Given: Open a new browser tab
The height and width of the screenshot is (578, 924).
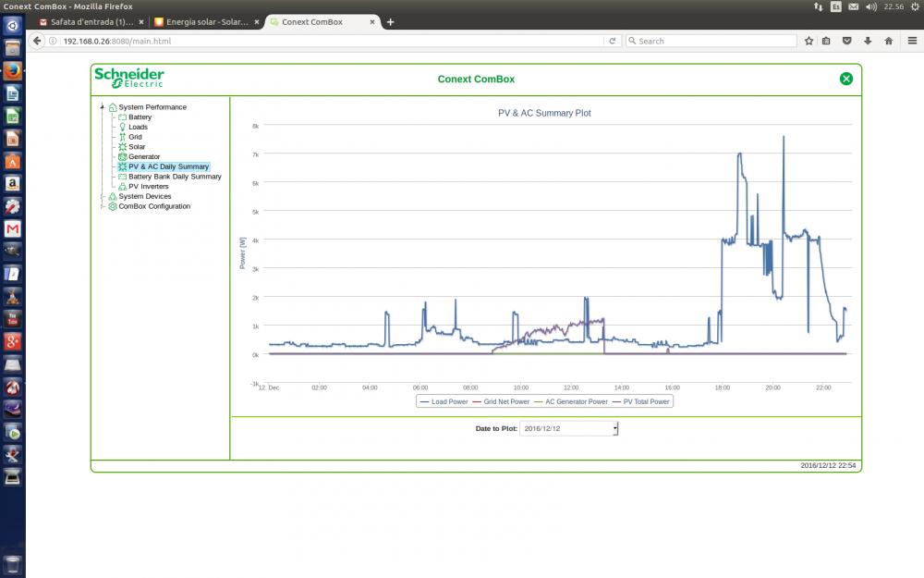Looking at the screenshot, I should 390,22.
